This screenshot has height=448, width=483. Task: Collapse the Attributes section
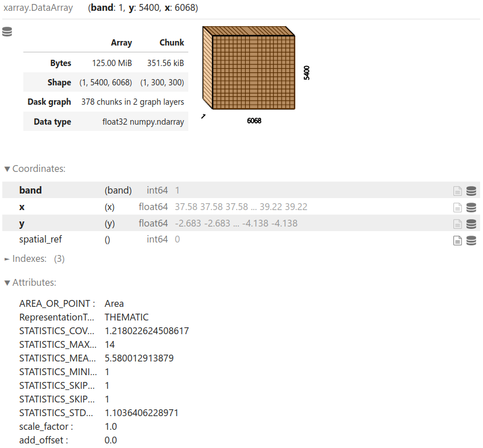31,282
